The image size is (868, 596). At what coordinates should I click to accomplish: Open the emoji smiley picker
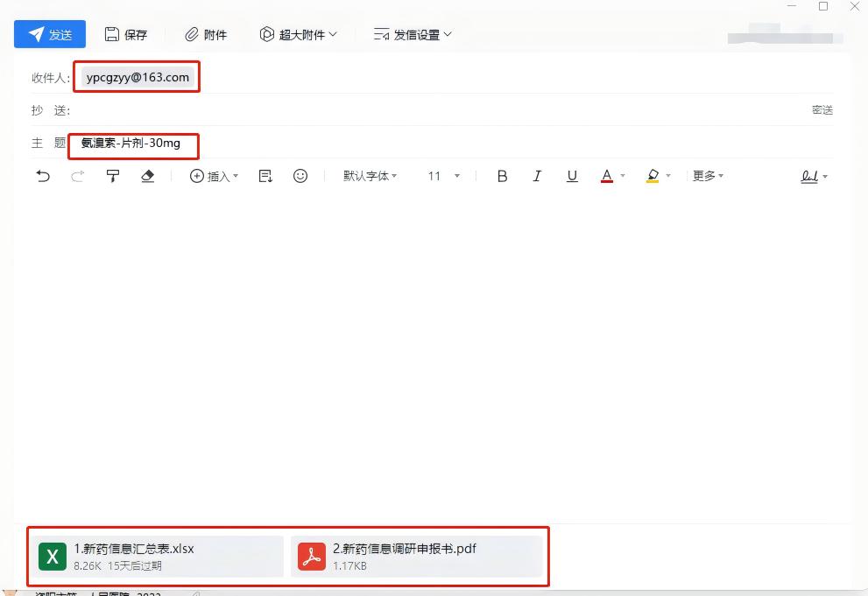[300, 176]
